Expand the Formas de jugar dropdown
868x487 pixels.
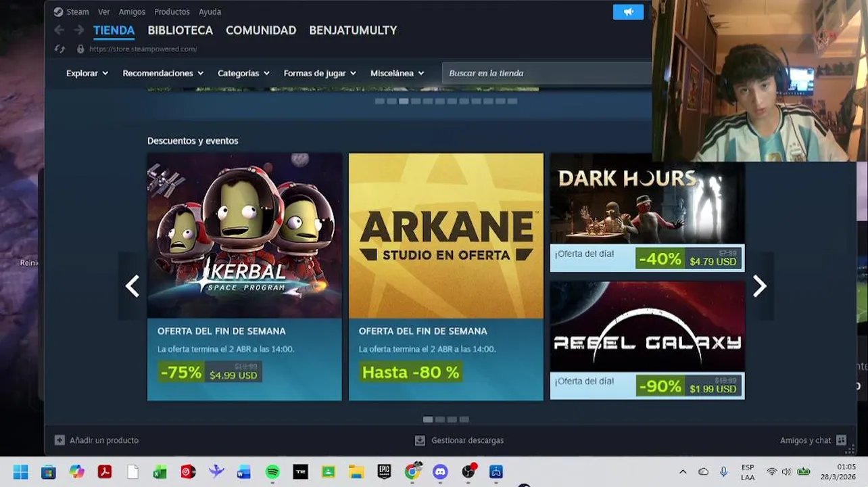[320, 73]
